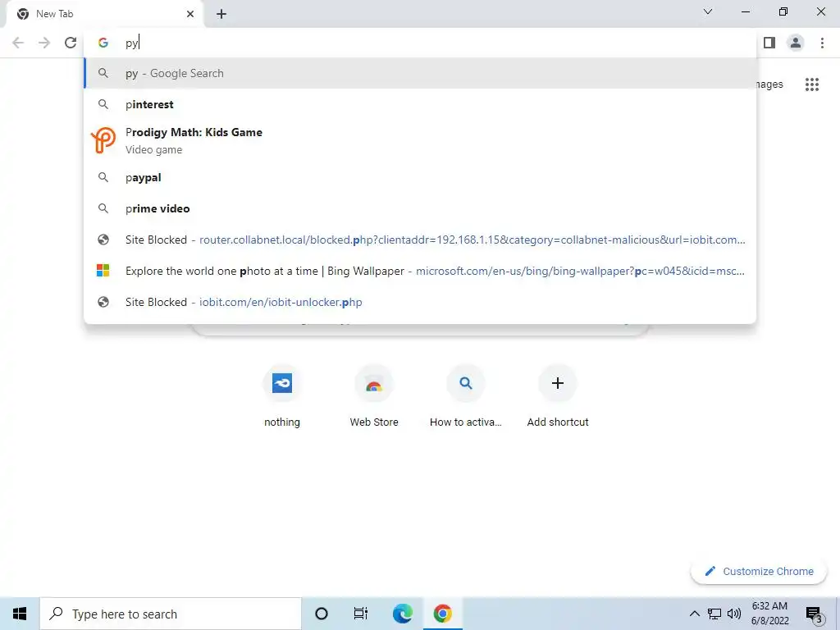Open the volume tray icon
Screen dimensions: 840x630
734,614
